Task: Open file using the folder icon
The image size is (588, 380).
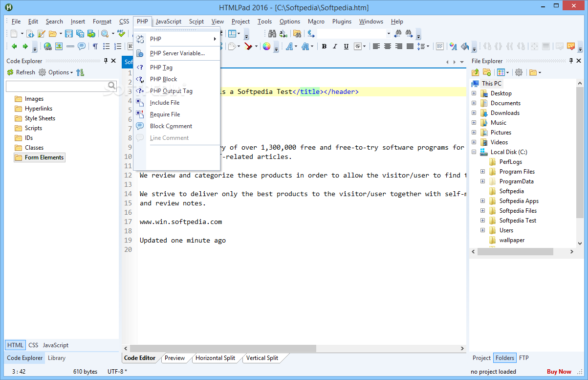Action: [52, 34]
